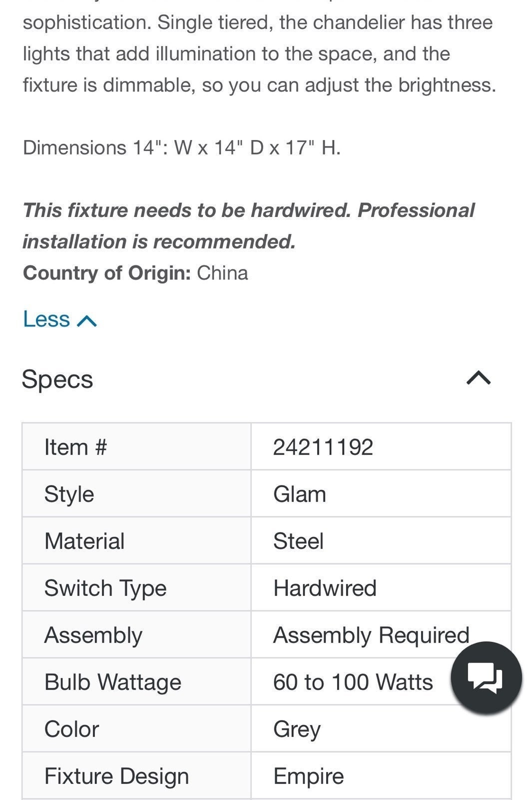This screenshot has height=800, width=532.
Task: Select the Hardwired switch type value
Action: 325,588
